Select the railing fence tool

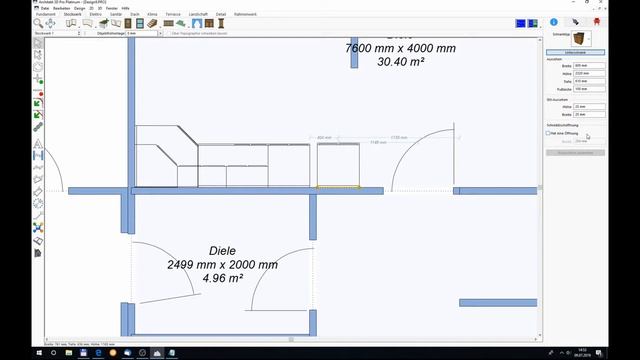click(168, 23)
